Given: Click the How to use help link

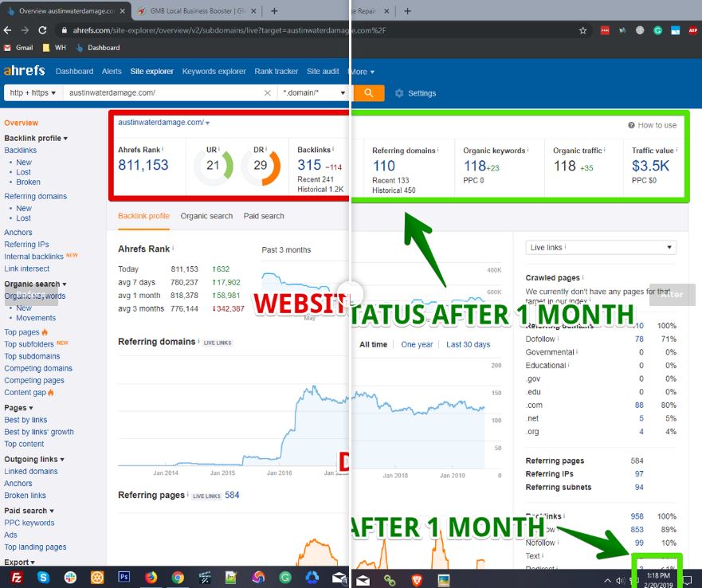Looking at the screenshot, I should coord(653,125).
